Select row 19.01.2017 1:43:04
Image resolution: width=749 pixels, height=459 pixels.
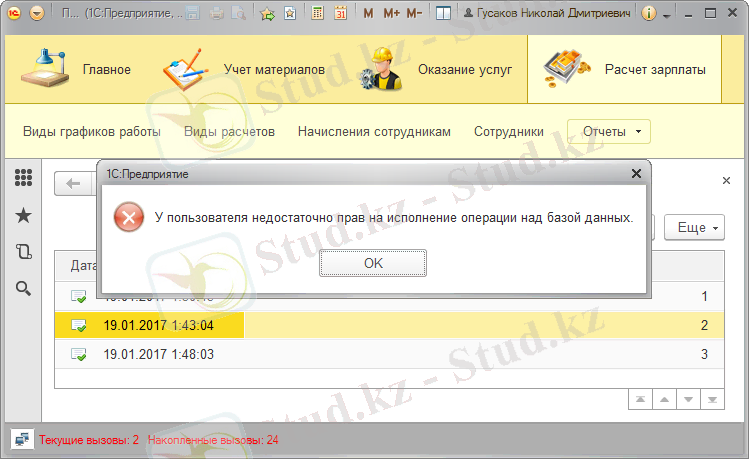pos(389,325)
